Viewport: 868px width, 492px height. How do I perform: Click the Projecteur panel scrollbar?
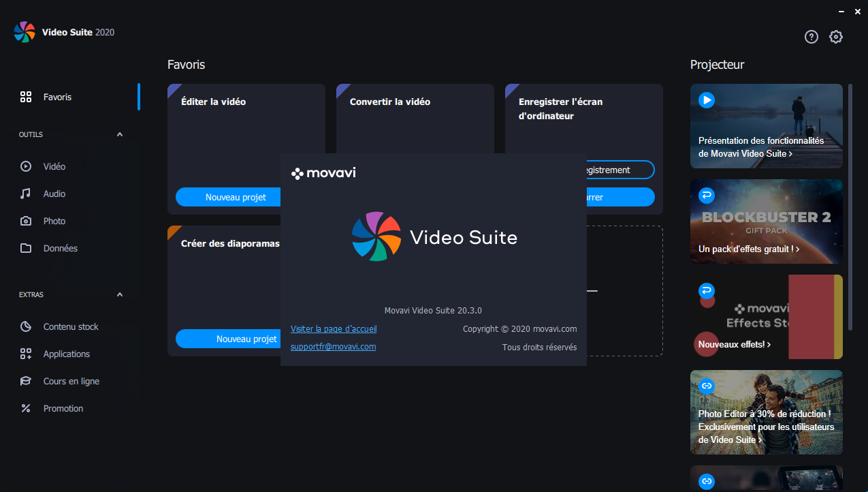point(850,207)
